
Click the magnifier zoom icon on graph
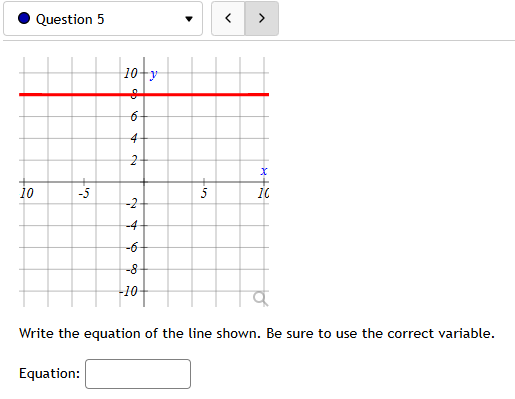coord(260,298)
